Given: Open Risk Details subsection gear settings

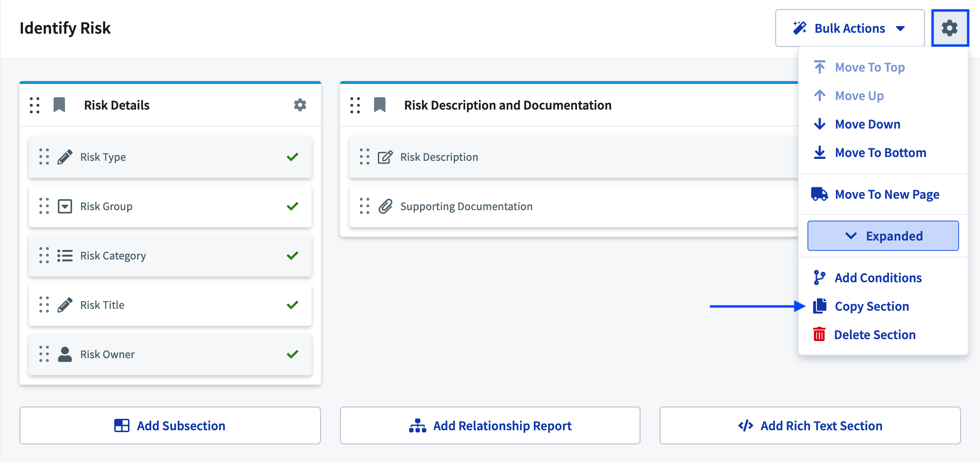Looking at the screenshot, I should 300,105.
